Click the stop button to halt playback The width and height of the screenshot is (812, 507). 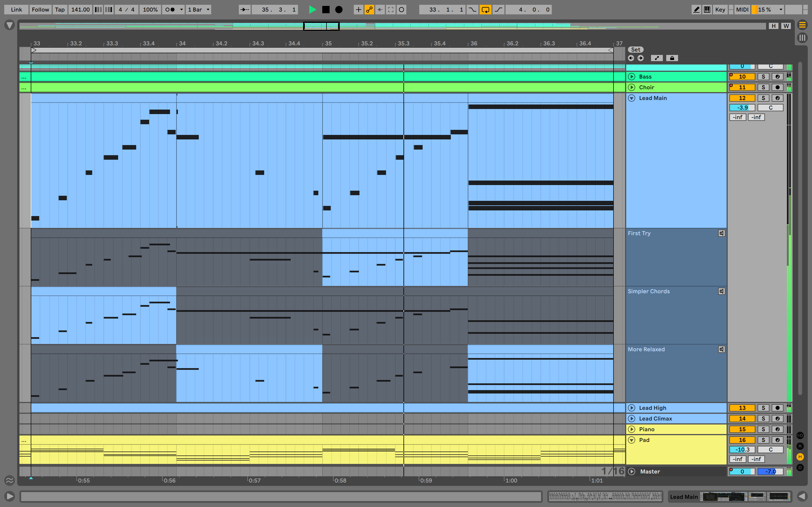pos(326,9)
